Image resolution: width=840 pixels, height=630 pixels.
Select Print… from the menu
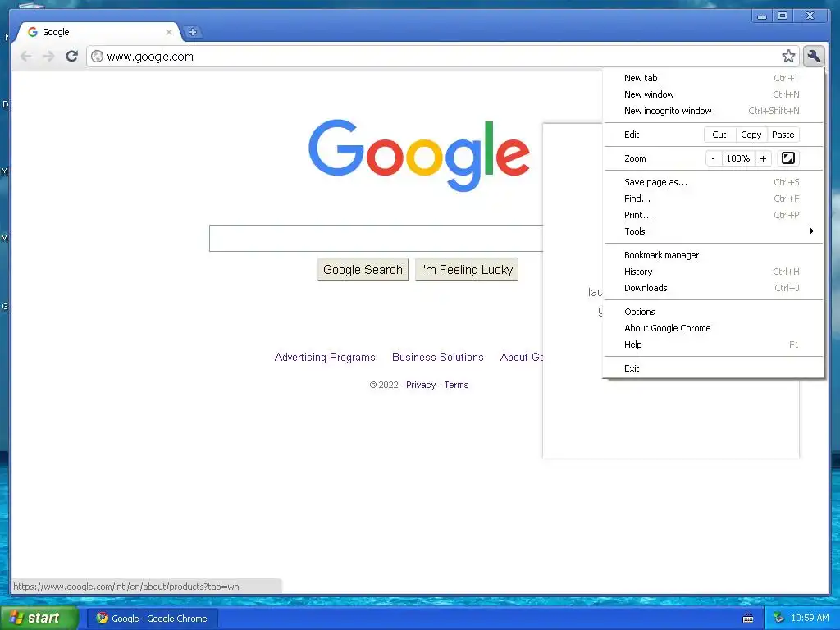pyautogui.click(x=713, y=215)
